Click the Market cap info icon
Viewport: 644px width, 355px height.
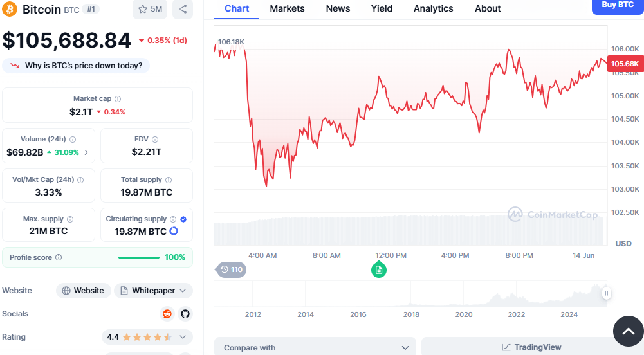[x=118, y=99]
